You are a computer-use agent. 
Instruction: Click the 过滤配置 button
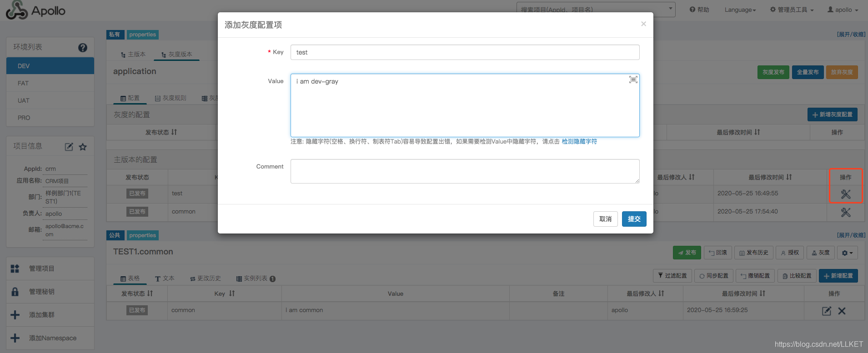point(672,276)
